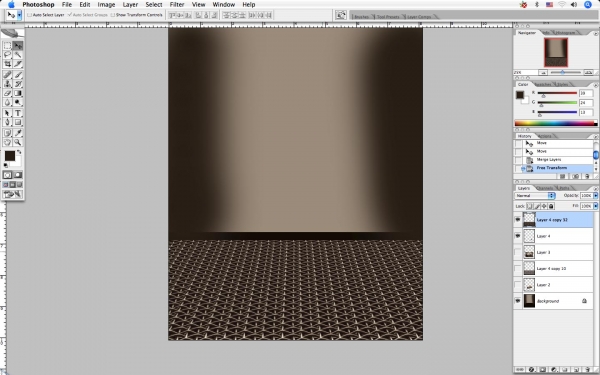This screenshot has width=600, height=375.
Task: Delete layer using Layers panel trash icon
Action: coord(587,370)
